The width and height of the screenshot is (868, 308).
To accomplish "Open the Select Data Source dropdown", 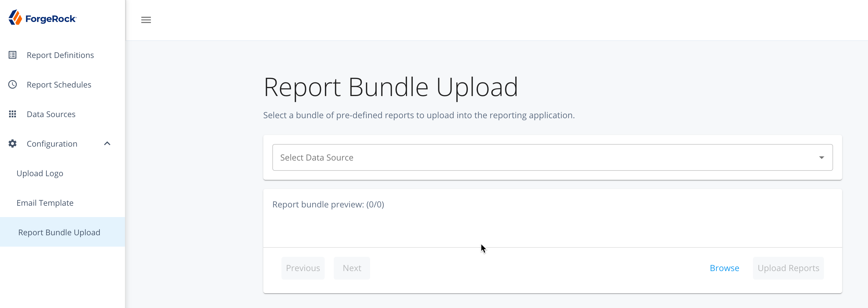I will pos(552,157).
